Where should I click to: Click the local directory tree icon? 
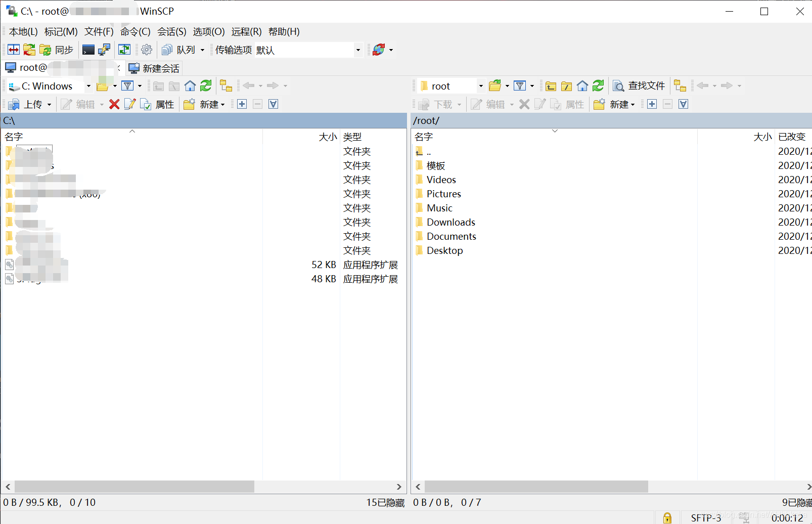(x=226, y=86)
